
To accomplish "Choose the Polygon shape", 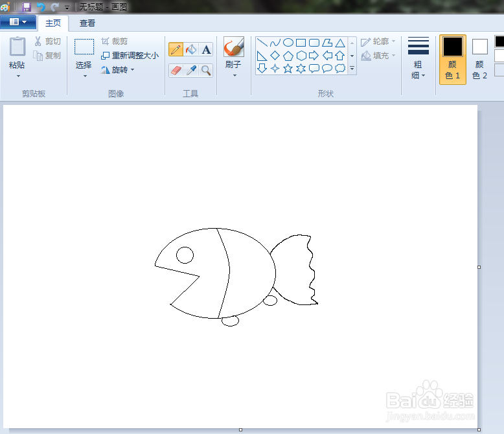I will click(x=327, y=43).
